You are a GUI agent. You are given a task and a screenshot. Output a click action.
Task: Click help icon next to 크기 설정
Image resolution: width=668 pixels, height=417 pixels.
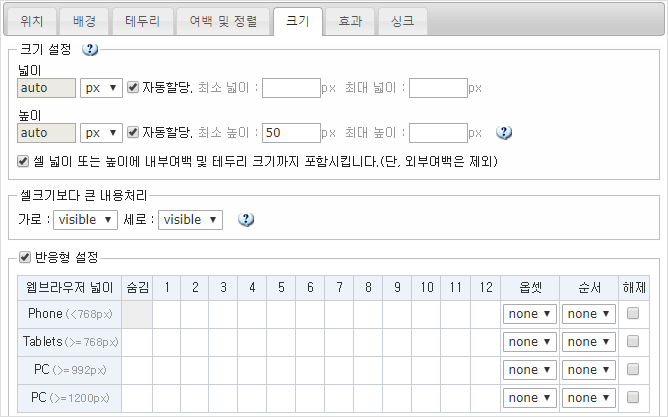90,50
